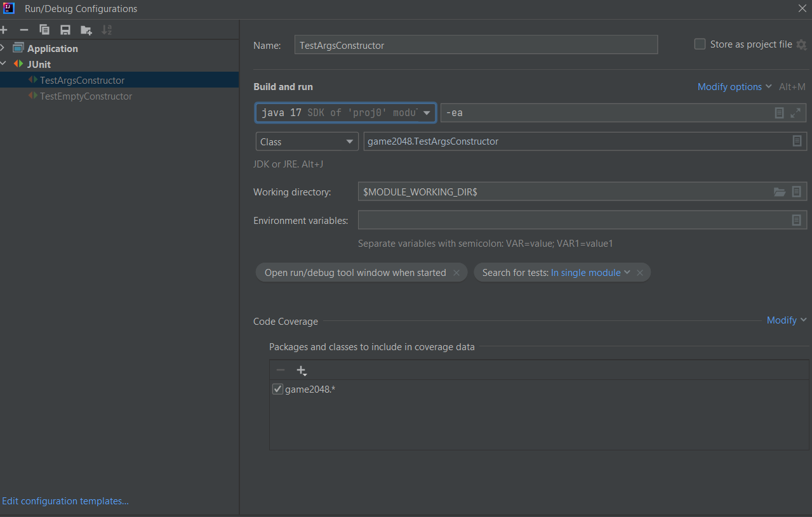Select TestArgsConstructor in JUnit tree
The image size is (812, 517).
pyautogui.click(x=82, y=81)
